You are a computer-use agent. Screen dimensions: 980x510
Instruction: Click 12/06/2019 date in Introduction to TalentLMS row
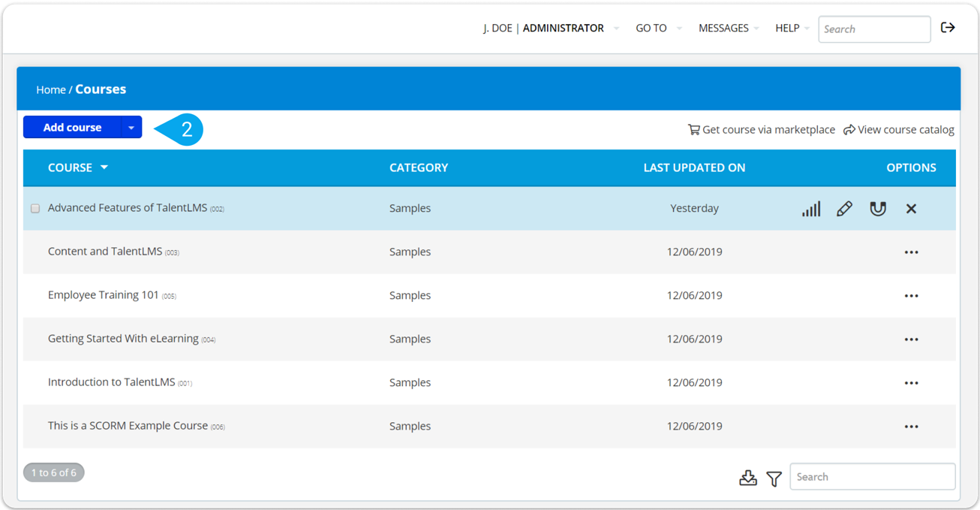tap(694, 383)
